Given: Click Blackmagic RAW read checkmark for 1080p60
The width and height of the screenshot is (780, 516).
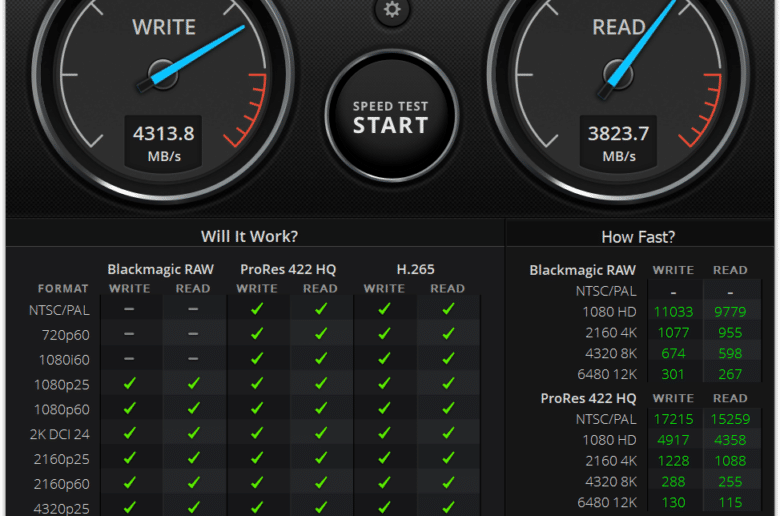Looking at the screenshot, I should (194, 408).
